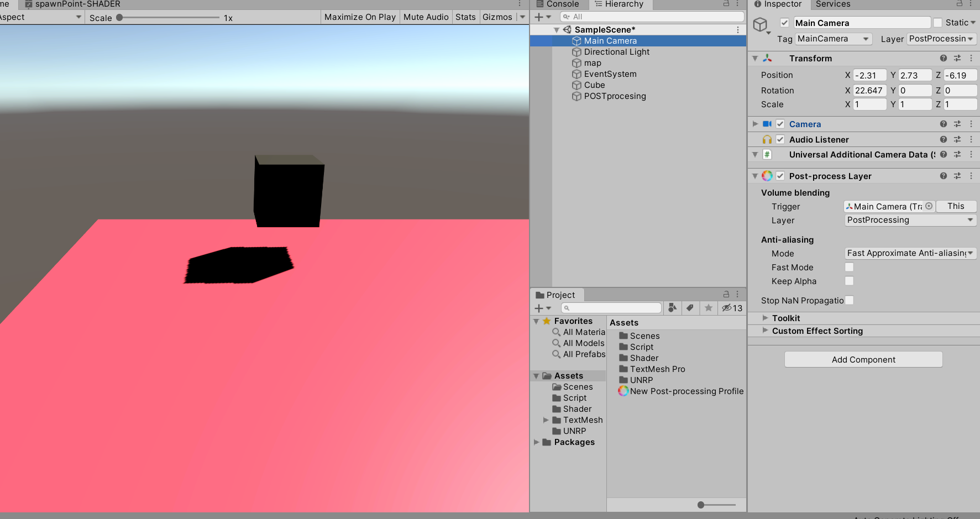Switch to the Services tab
The width and height of the screenshot is (980, 519).
(x=832, y=4)
